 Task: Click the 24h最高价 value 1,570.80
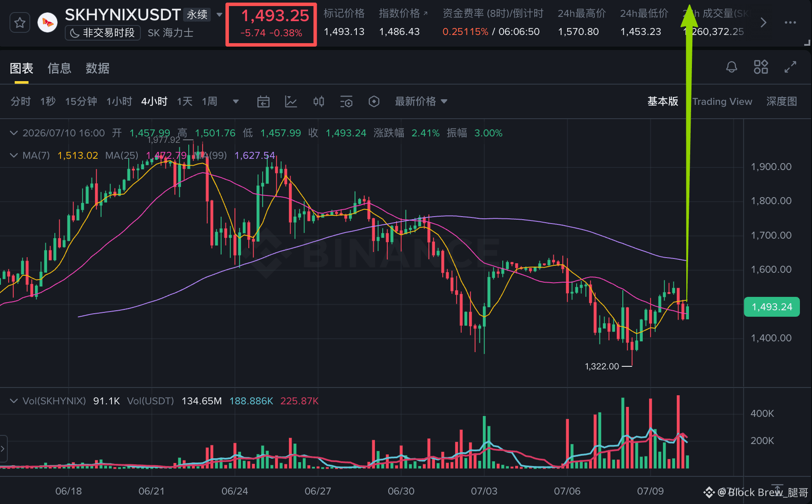click(x=578, y=31)
